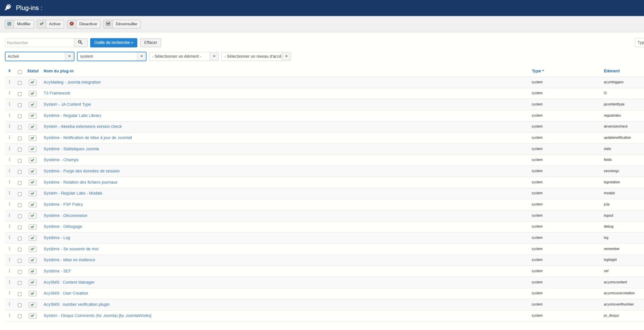
Task: Click status icon for Purge des données de session
Action: 33,171
